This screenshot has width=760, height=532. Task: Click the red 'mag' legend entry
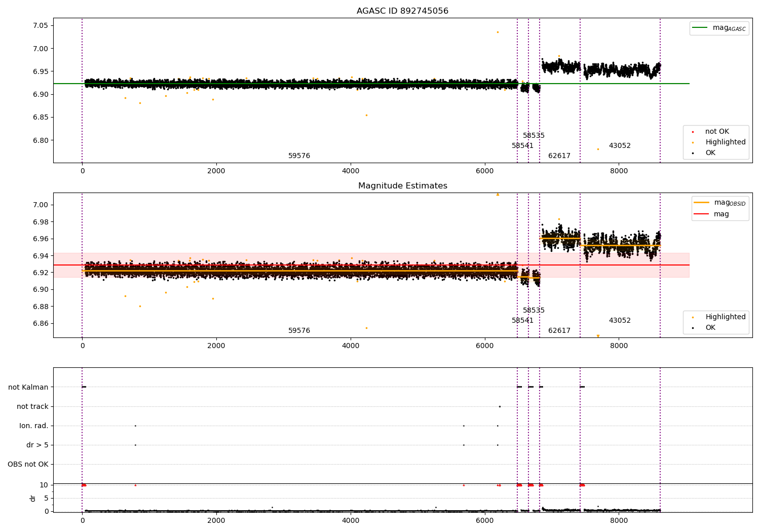[711, 214]
